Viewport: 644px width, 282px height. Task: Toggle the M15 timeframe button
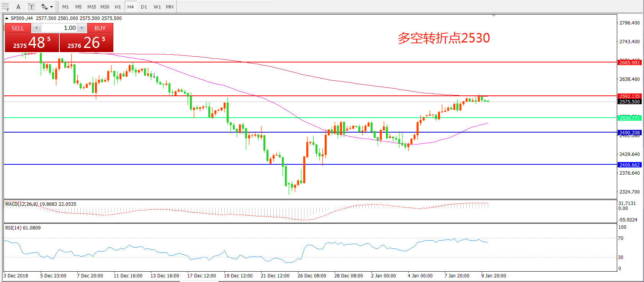click(x=92, y=7)
